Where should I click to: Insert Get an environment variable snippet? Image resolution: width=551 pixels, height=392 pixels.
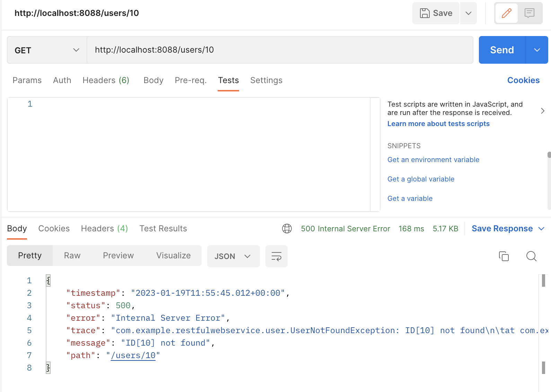pos(433,160)
